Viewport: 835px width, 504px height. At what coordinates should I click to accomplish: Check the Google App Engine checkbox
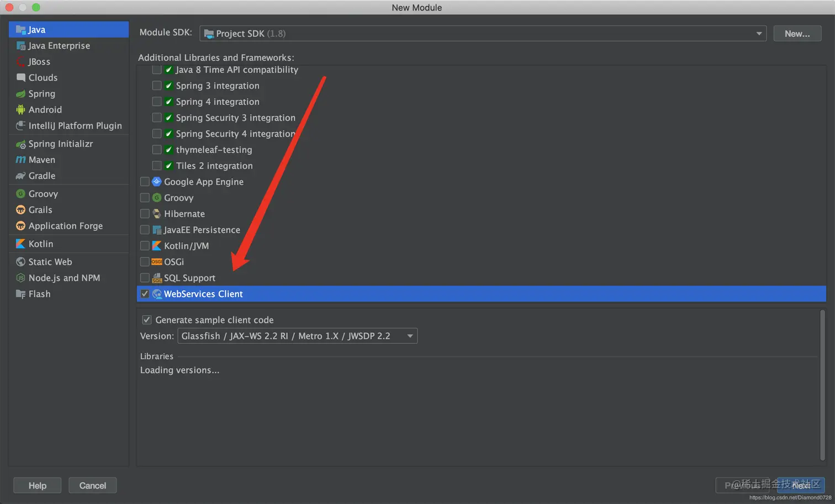click(x=145, y=182)
